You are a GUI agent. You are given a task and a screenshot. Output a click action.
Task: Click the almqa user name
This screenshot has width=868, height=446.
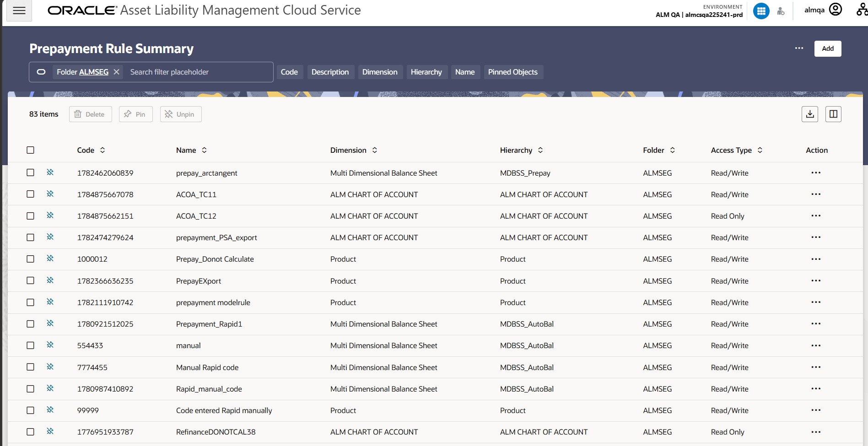pyautogui.click(x=814, y=10)
